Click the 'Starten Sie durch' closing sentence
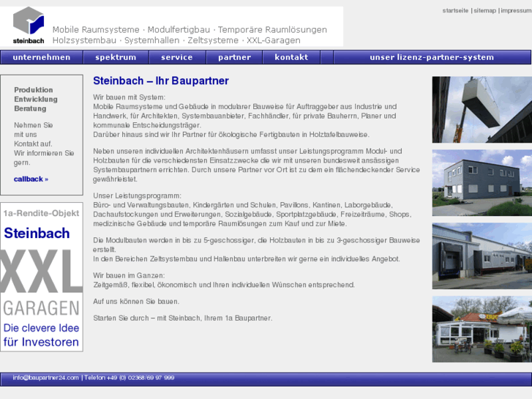This screenshot has height=399, width=532. tap(182, 318)
